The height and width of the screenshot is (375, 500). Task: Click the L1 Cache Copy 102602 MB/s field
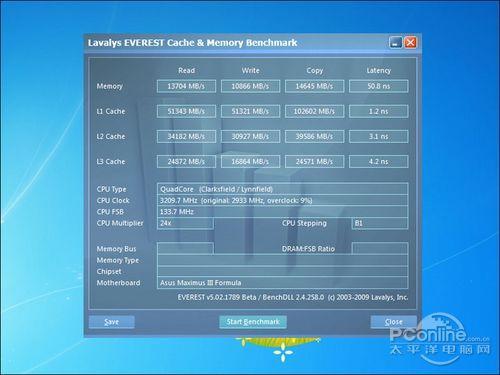[x=314, y=111]
